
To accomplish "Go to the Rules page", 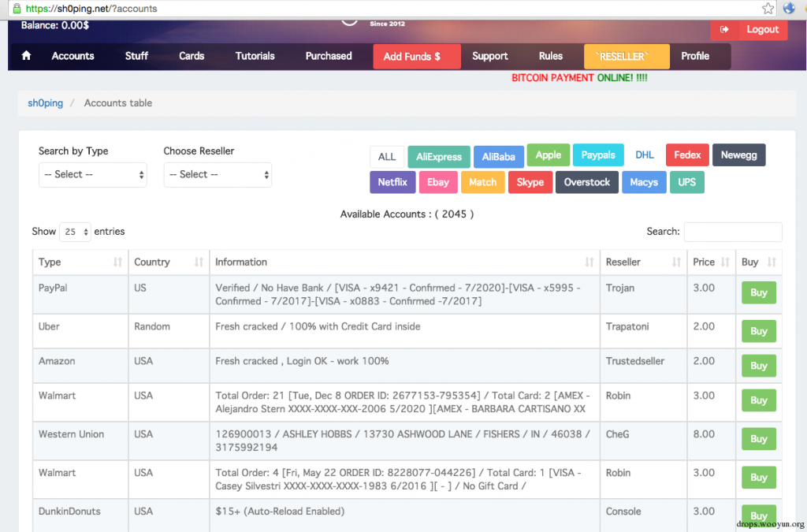I will [x=550, y=56].
